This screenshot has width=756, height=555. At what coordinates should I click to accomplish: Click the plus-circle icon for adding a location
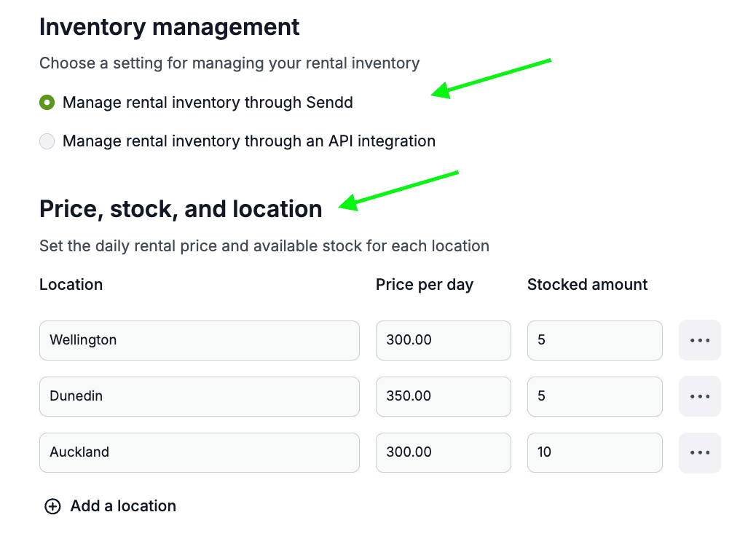(x=52, y=506)
